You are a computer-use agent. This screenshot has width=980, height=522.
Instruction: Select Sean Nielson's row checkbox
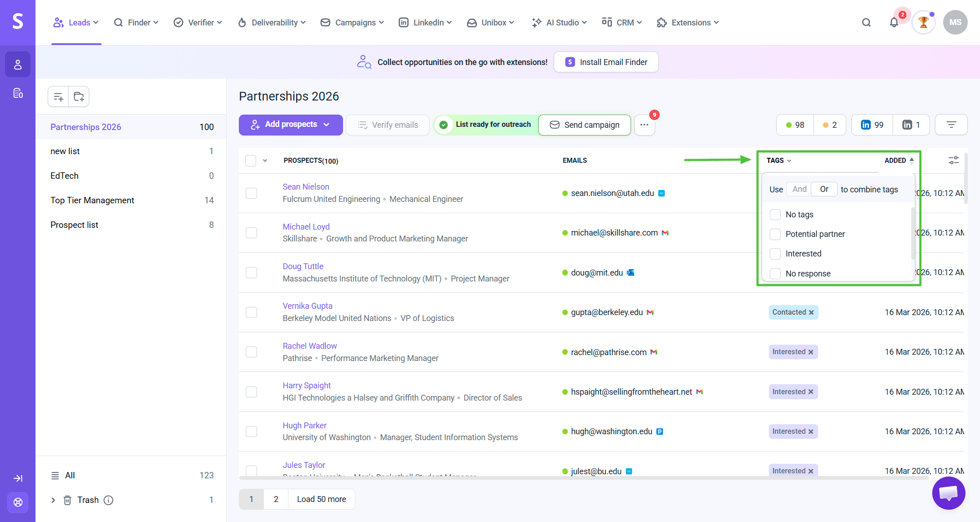click(251, 193)
